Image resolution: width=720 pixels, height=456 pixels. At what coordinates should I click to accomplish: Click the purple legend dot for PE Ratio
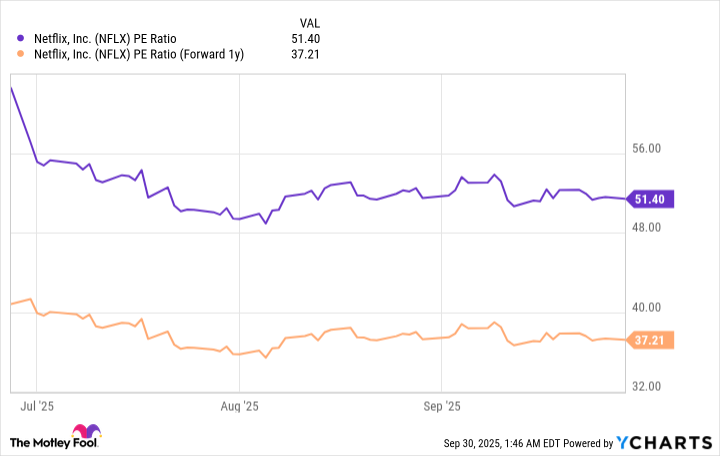[x=22, y=39]
